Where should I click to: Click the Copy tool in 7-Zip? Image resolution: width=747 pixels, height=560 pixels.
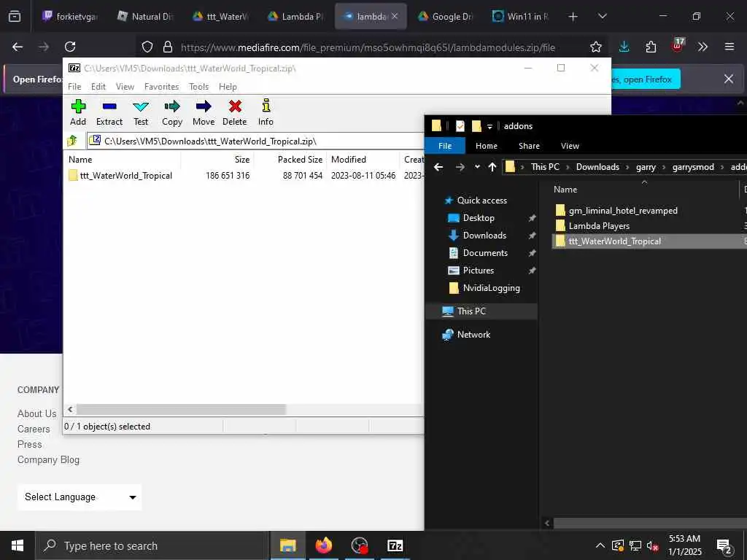[x=172, y=112]
